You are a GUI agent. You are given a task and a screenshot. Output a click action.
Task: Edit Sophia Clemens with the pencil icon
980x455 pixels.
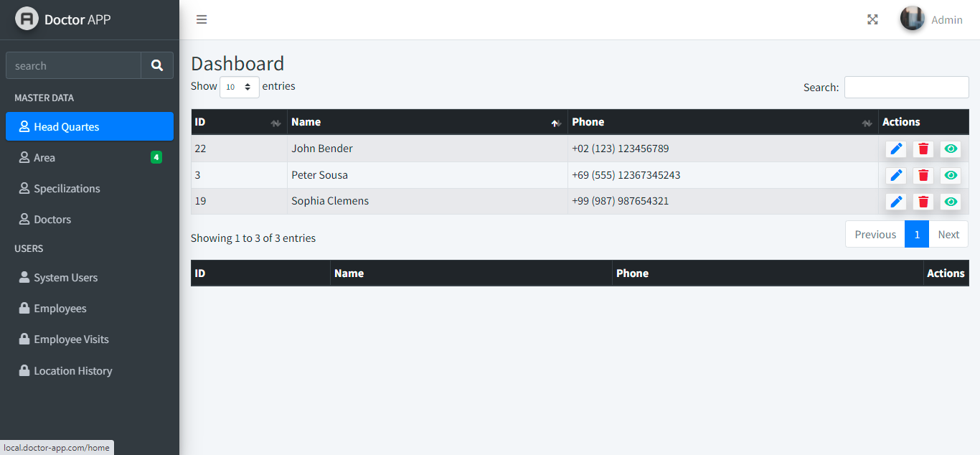[x=895, y=201]
